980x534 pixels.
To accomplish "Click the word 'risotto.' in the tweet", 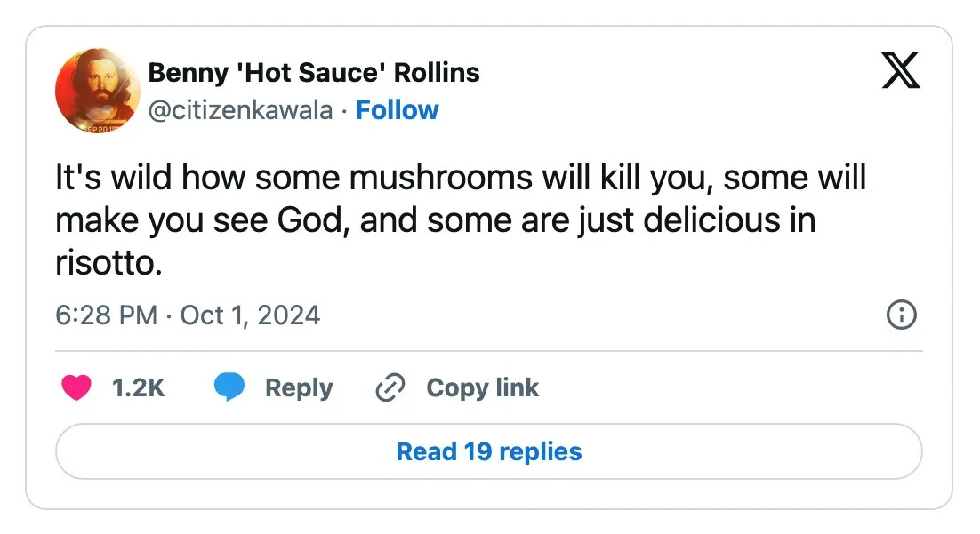I will (x=109, y=263).
